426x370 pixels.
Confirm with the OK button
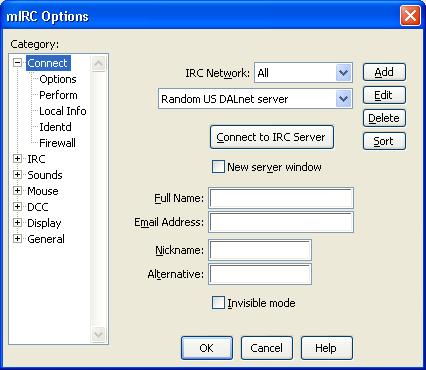pyautogui.click(x=207, y=348)
